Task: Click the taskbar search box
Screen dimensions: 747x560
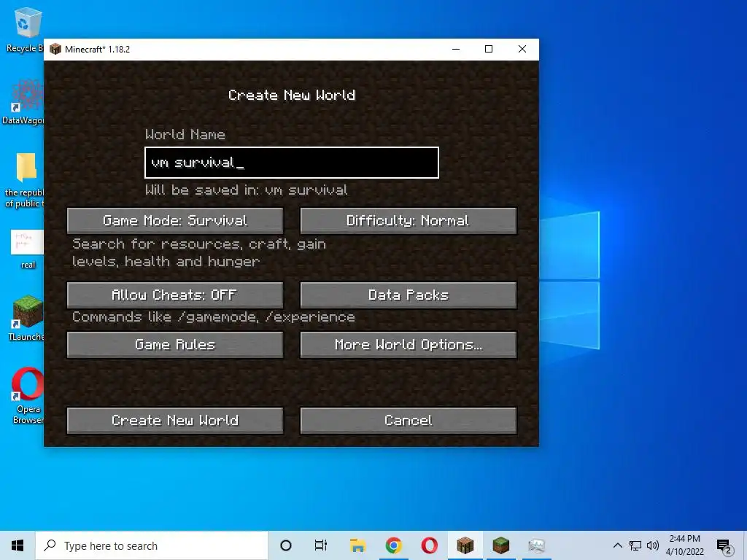Action: (152, 545)
